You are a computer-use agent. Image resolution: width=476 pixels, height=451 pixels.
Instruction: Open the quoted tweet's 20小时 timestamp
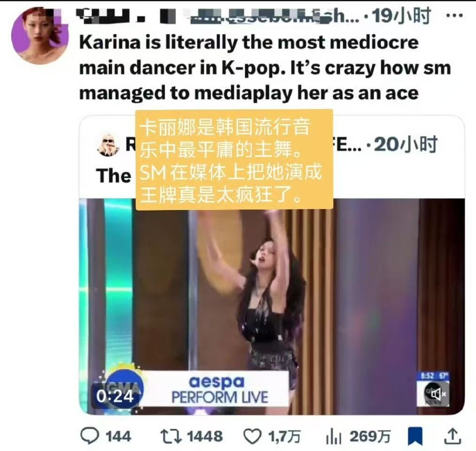[x=406, y=145]
